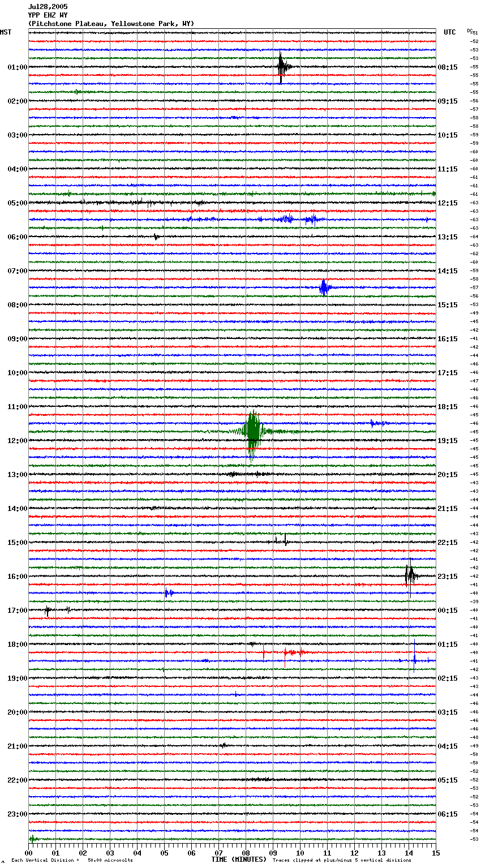The width and height of the screenshot is (481, 868).
Task: Click the 17:00 MST hour label
Action: 18,611
